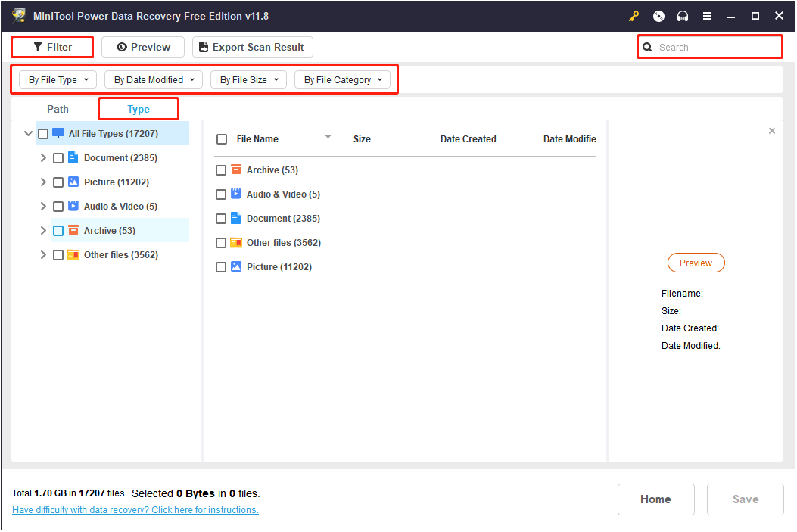This screenshot has width=797, height=532.
Task: Tick the Other files tree checkbox
Action: [x=58, y=255]
